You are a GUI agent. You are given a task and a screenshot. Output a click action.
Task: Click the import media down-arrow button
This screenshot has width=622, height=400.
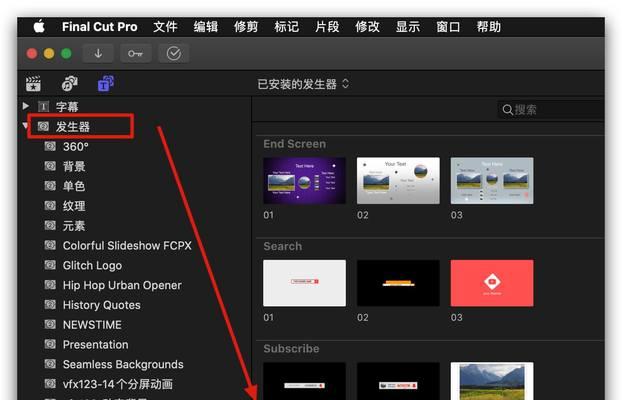point(98,54)
